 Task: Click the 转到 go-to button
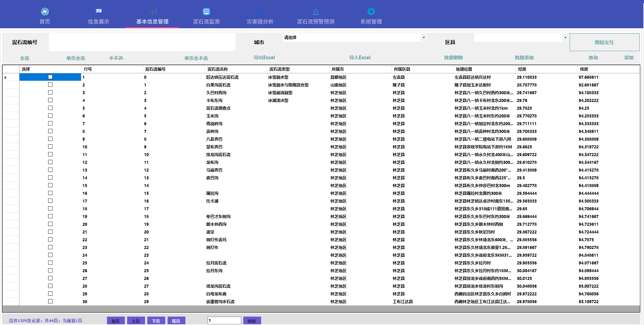pyautogui.click(x=252, y=321)
